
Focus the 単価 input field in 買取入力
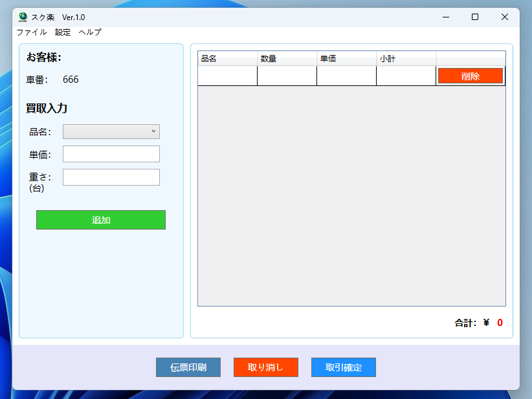pyautogui.click(x=111, y=154)
